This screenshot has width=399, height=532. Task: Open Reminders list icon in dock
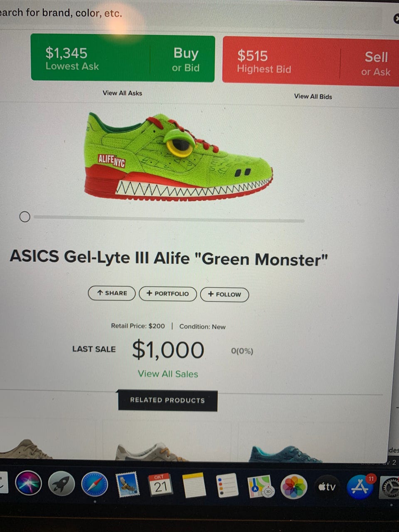click(227, 485)
